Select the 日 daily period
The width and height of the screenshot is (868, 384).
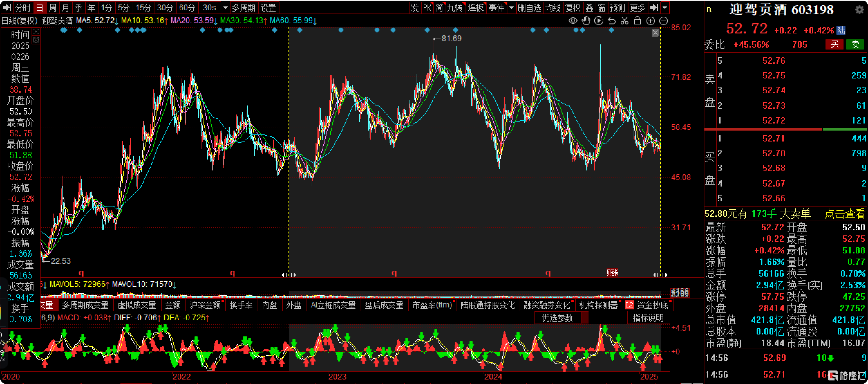(39, 7)
